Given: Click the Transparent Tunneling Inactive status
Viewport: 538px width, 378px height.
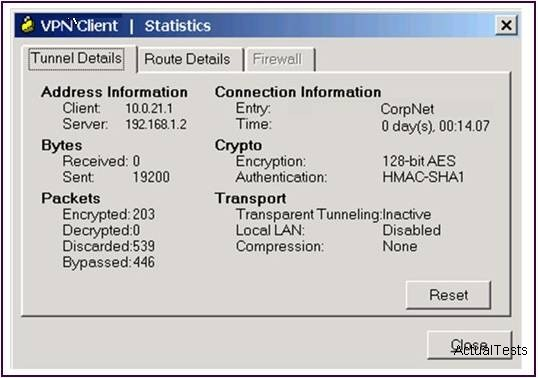Looking at the screenshot, I should pos(407,214).
